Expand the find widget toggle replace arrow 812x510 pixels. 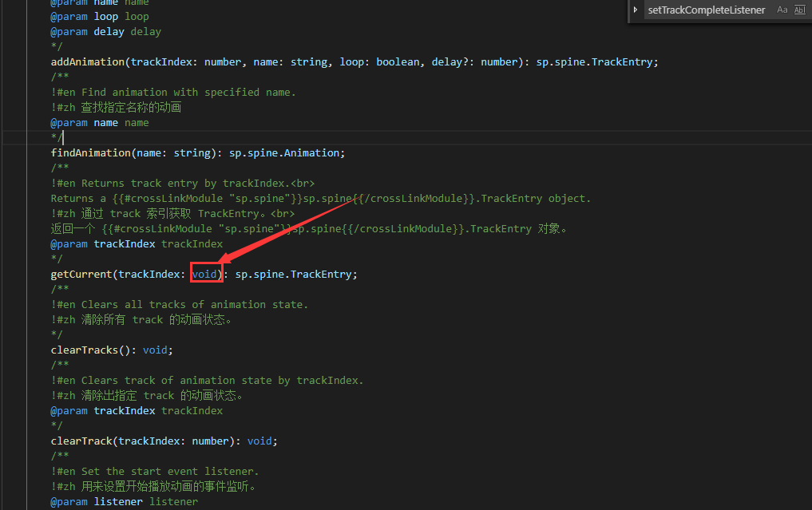coord(636,10)
